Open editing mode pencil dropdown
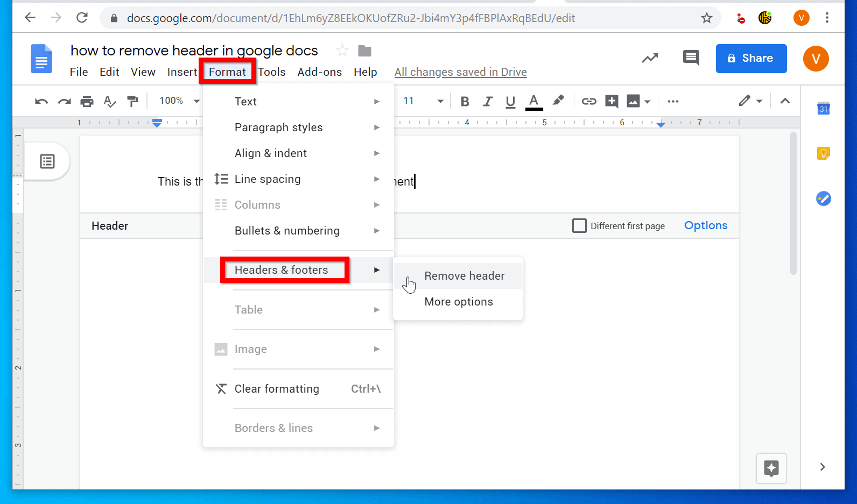The image size is (857, 504). [750, 101]
